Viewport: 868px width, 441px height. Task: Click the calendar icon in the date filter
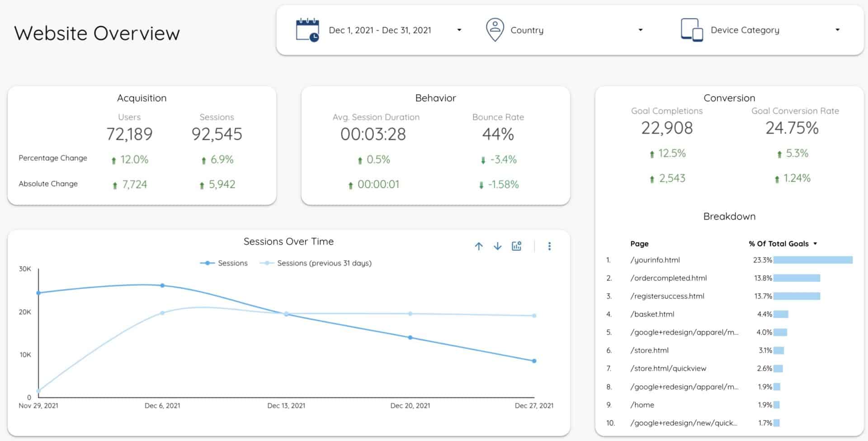click(307, 29)
